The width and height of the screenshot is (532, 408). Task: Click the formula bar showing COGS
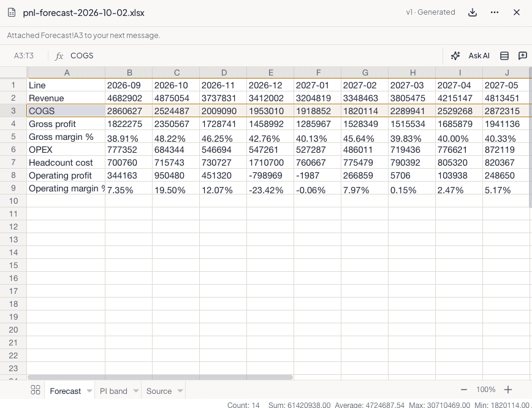[254, 56]
